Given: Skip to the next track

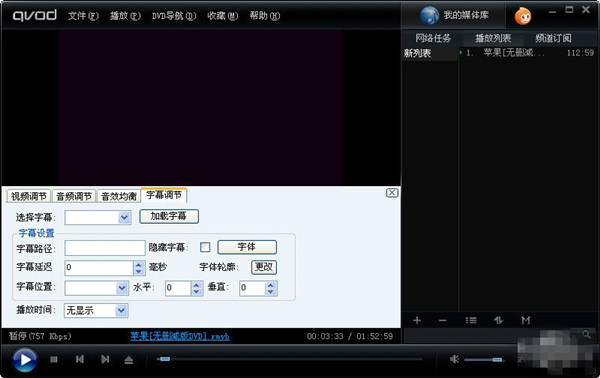Looking at the screenshot, I should [x=105, y=359].
